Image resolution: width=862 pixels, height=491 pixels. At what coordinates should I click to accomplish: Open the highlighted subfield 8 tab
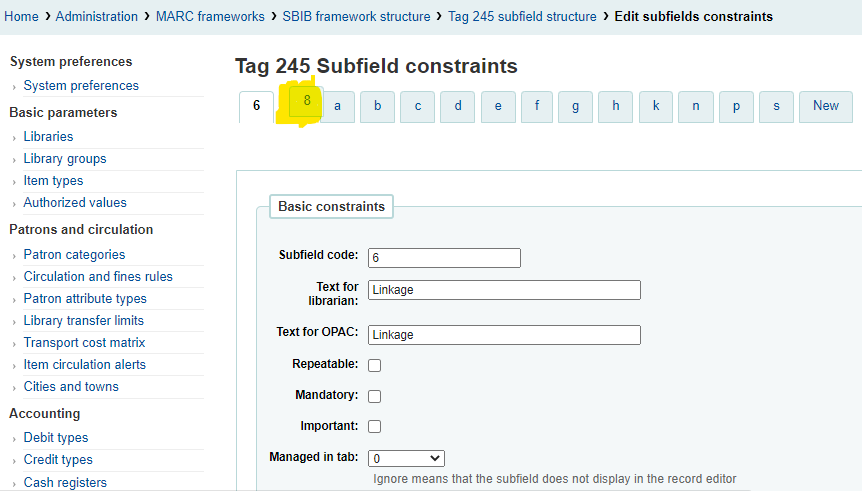tap(307, 101)
